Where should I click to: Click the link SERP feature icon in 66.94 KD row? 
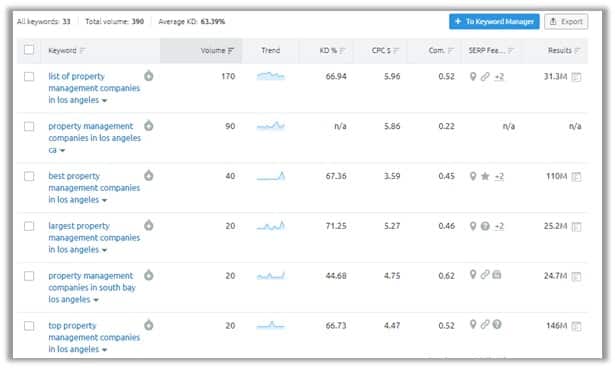(485, 76)
